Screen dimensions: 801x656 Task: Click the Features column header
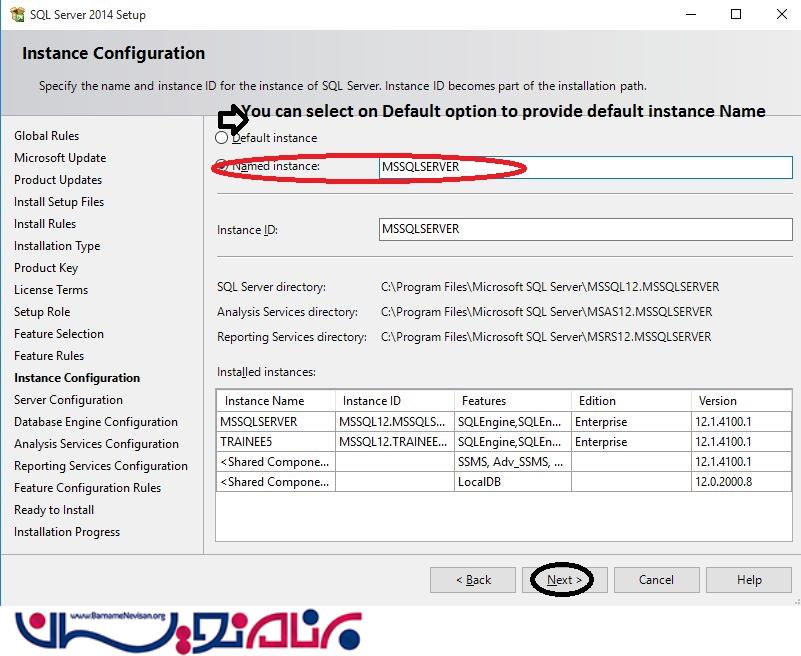(513, 401)
